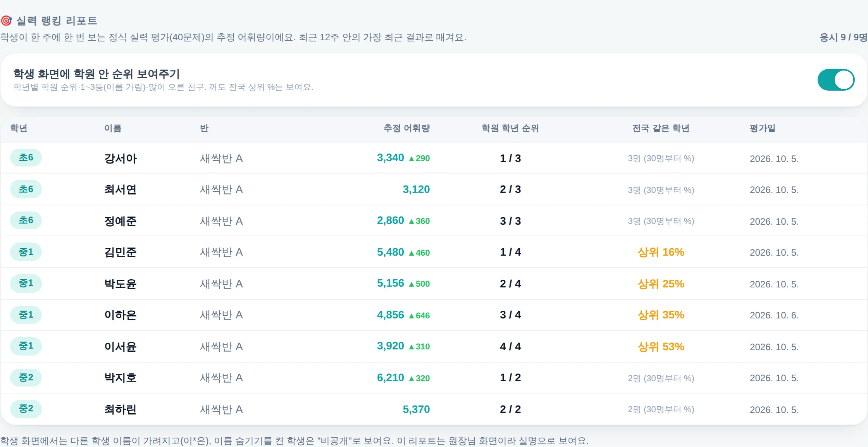Click the 초6 badge in 정예준's row
868x447 pixels.
pyautogui.click(x=26, y=220)
